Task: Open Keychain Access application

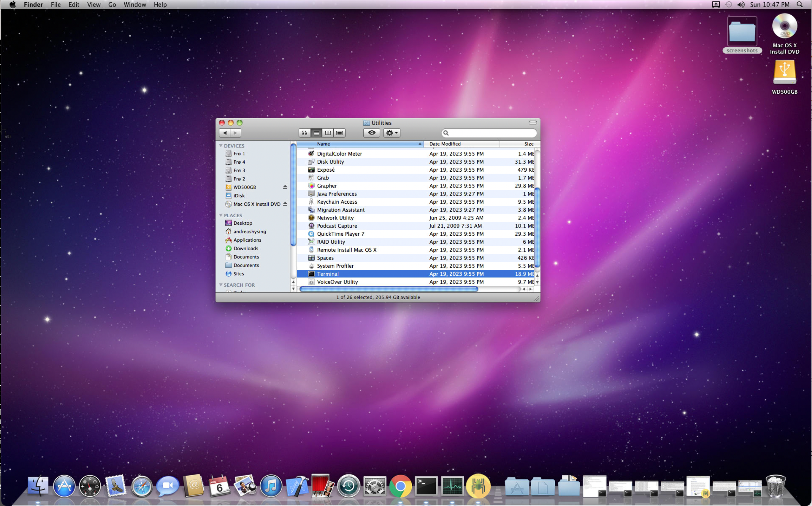Action: pos(337,201)
